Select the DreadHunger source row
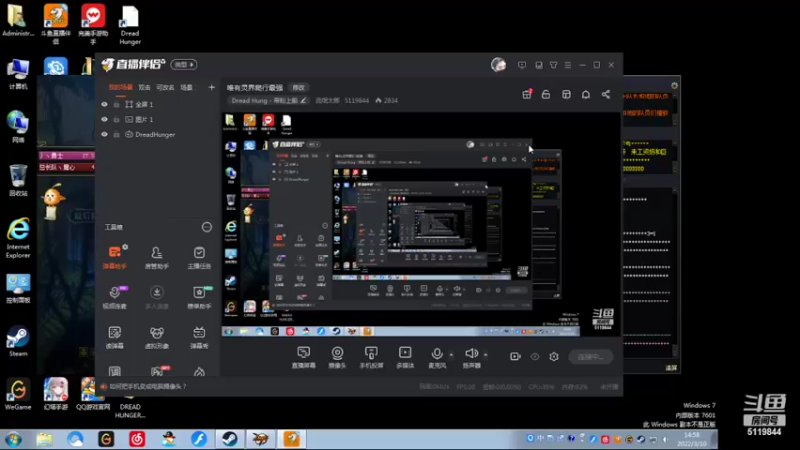This screenshot has width=800, height=450. point(157,135)
